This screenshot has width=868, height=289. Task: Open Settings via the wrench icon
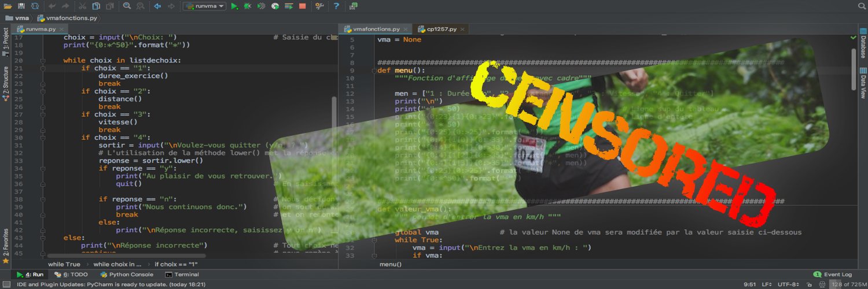coord(319,6)
